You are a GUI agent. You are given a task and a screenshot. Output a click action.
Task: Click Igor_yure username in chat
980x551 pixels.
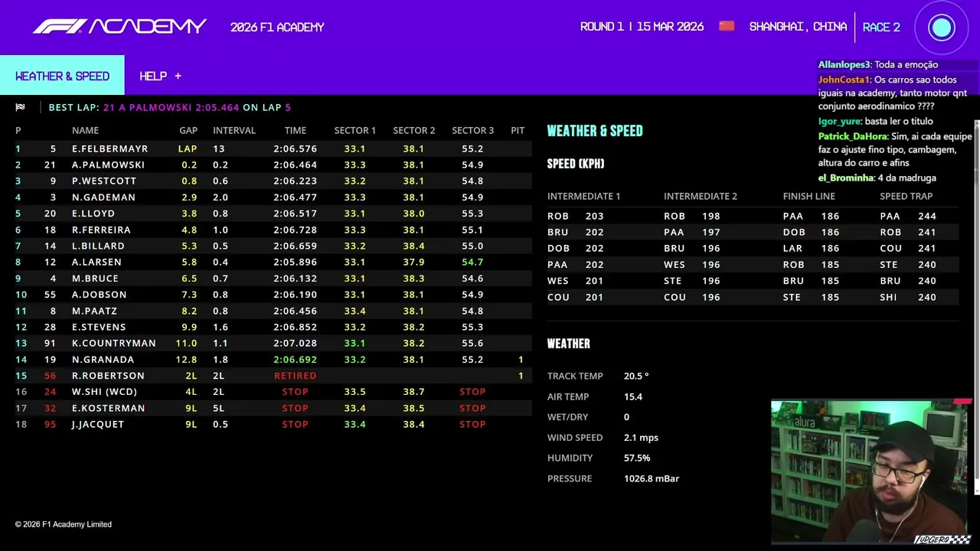tap(839, 122)
